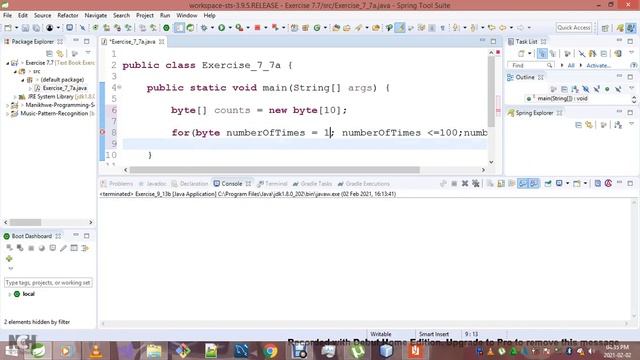This screenshot has width=640, height=360.
Task: Collapse the default package node
Action: click(22, 80)
